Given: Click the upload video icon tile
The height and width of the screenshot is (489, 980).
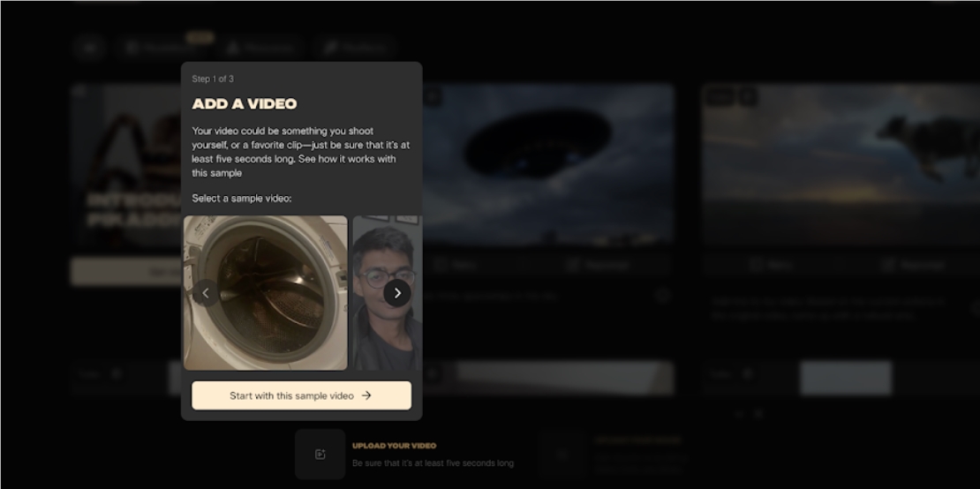Looking at the screenshot, I should (320, 455).
